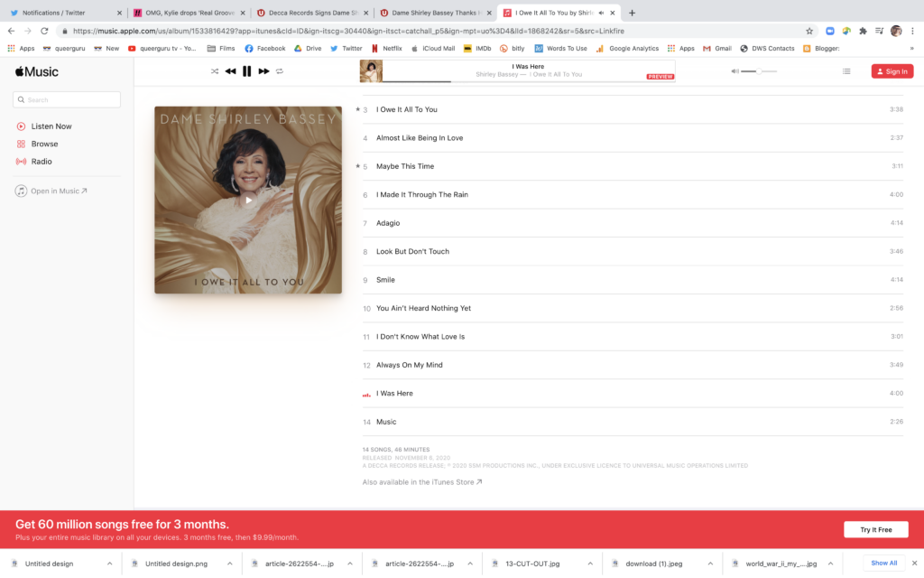924x578 pixels.
Task: Switch to Decca Records Signs Dame tab
Action: point(312,13)
